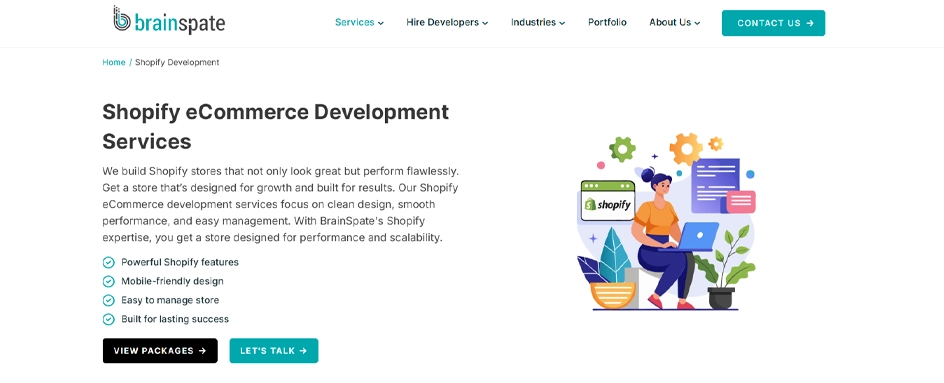Viewport: 944px width, 383px height.
Task: Expand the Services dropdown chevron
Action: click(380, 23)
